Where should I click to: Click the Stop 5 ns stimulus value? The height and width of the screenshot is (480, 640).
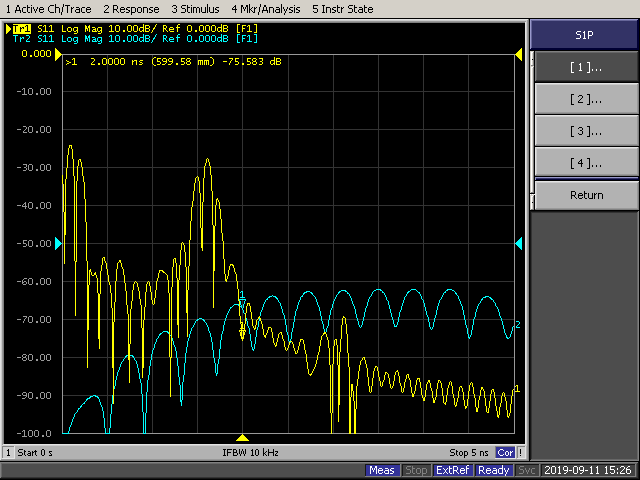point(469,453)
